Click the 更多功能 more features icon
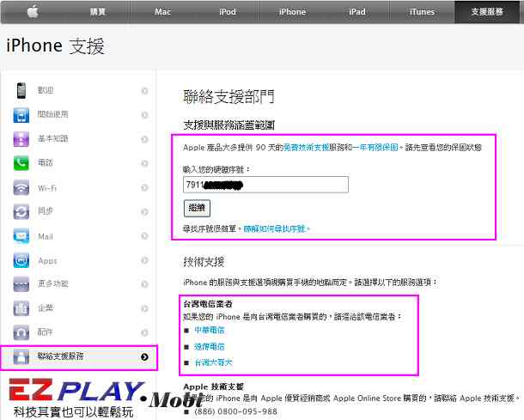524x420 pixels. click(21, 284)
